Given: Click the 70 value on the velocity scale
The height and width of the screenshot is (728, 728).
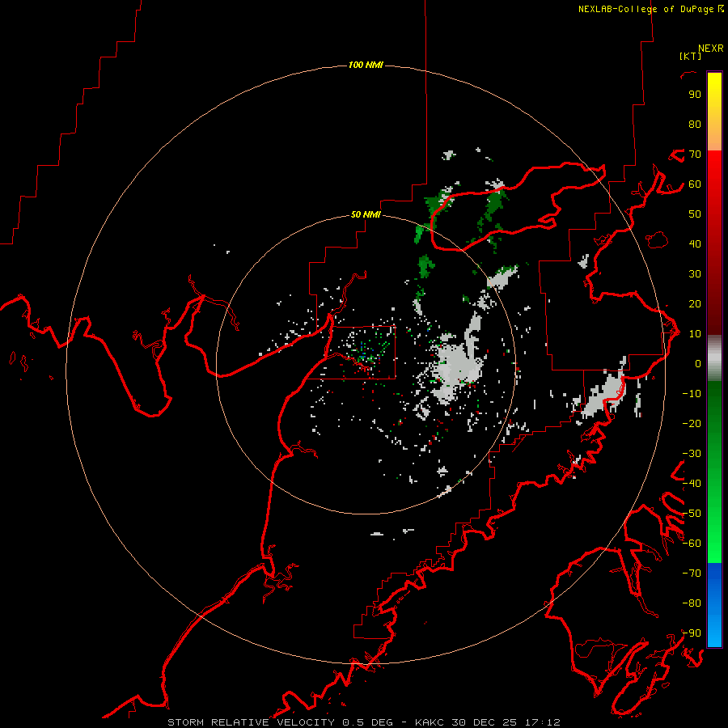Looking at the screenshot, I should (x=695, y=154).
